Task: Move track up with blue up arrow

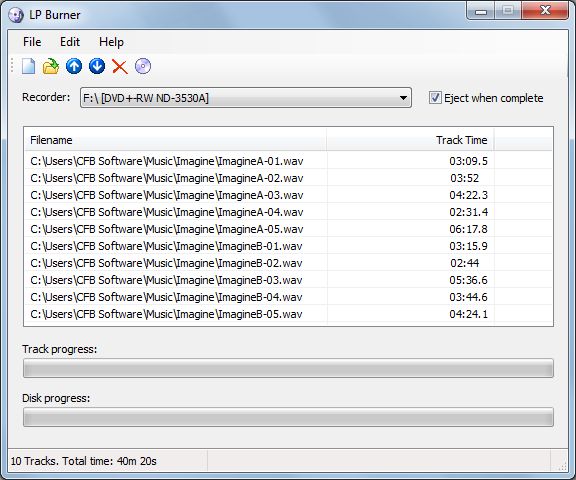Action: click(x=74, y=66)
